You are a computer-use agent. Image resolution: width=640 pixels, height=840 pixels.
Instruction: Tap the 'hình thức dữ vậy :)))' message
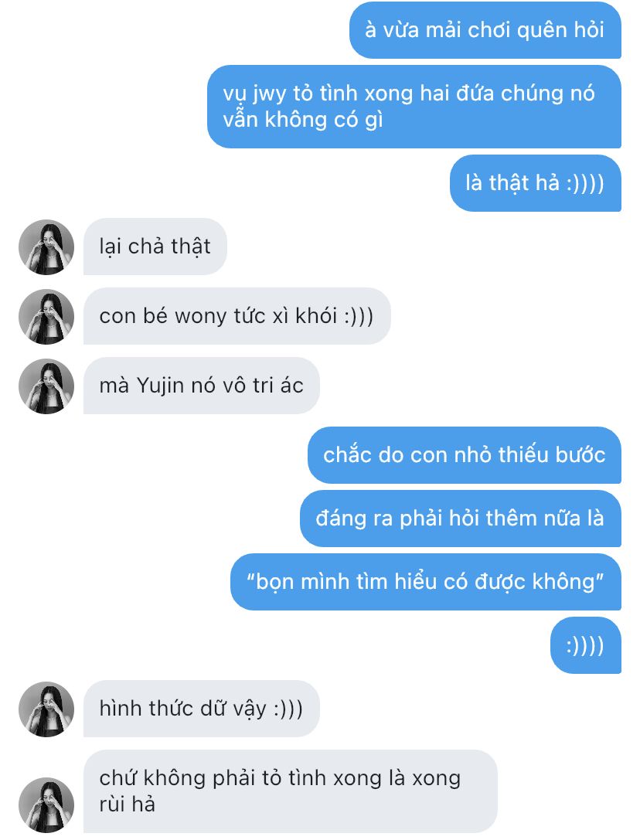pos(202,709)
